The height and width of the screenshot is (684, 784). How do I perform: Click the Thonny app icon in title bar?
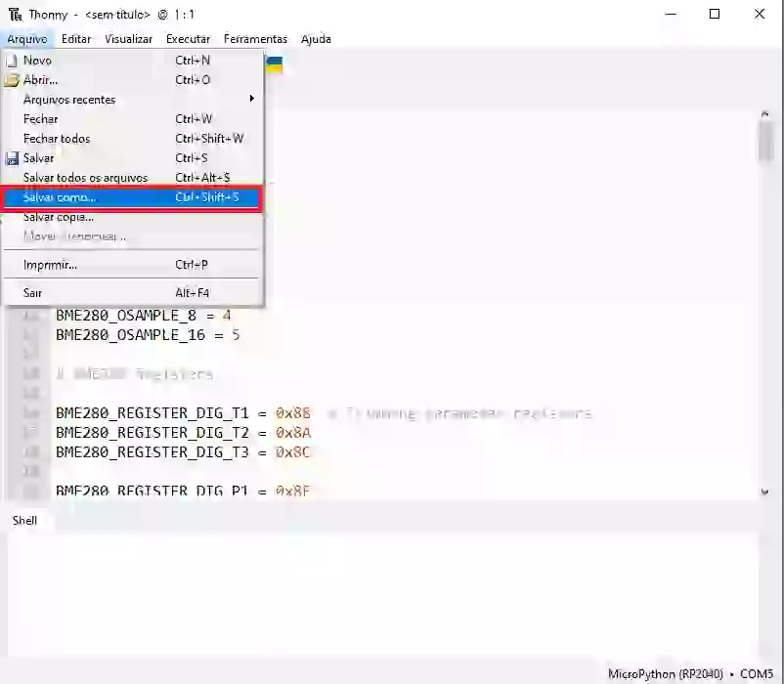pyautogui.click(x=14, y=15)
